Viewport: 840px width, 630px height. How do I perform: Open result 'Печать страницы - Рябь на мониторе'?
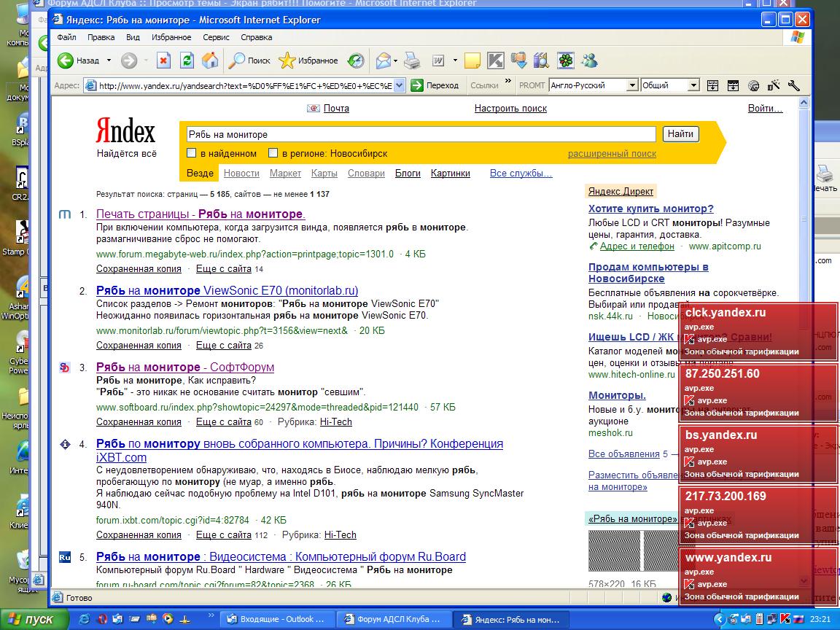pyautogui.click(x=201, y=214)
